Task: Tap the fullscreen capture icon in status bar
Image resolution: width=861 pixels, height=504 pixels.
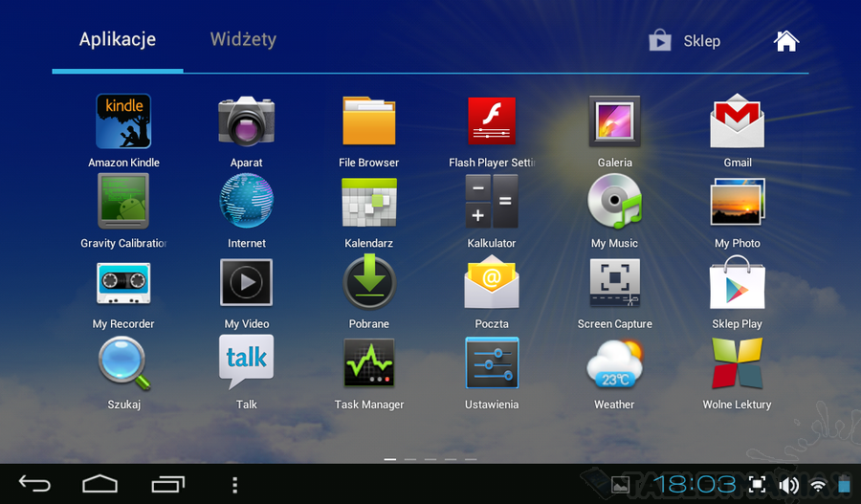Action: (758, 484)
